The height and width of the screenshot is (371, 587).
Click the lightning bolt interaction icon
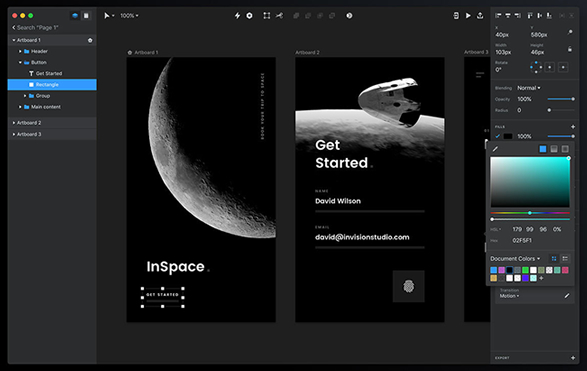click(237, 16)
